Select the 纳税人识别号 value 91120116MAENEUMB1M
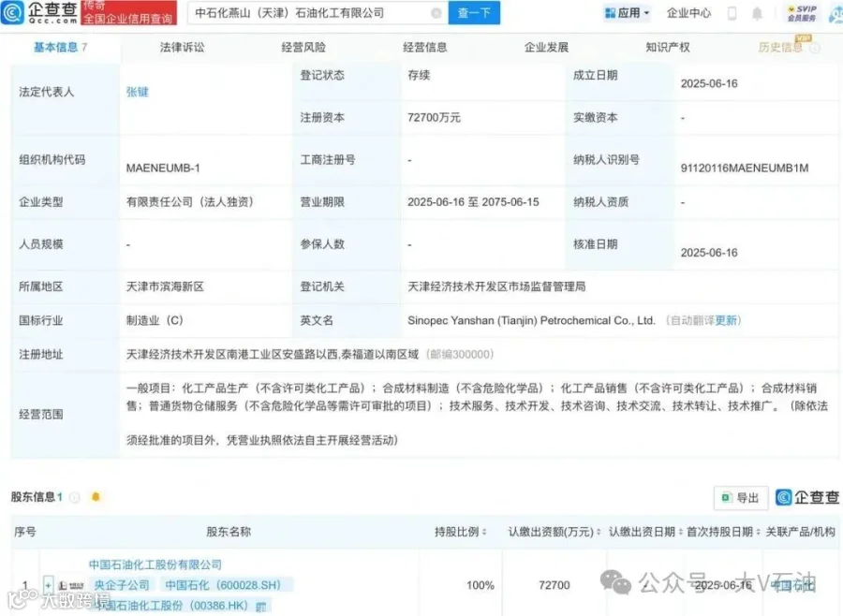Screen dimensions: 843x616 [745, 169]
